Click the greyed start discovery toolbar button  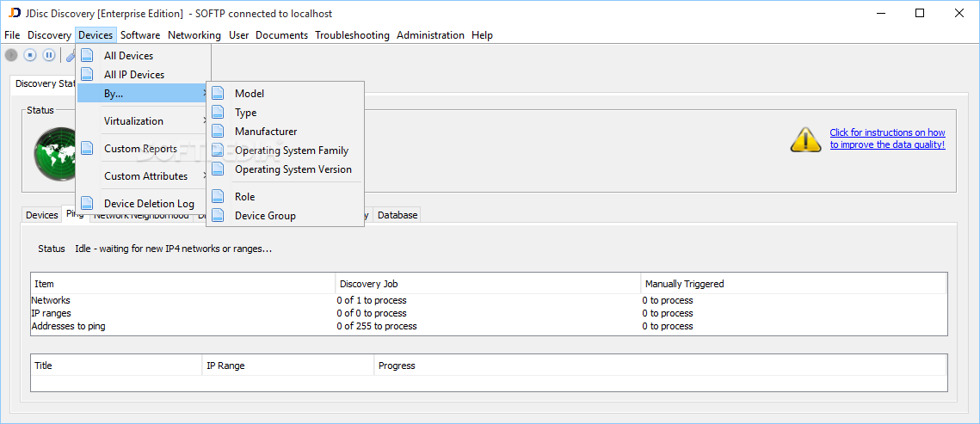[x=11, y=55]
